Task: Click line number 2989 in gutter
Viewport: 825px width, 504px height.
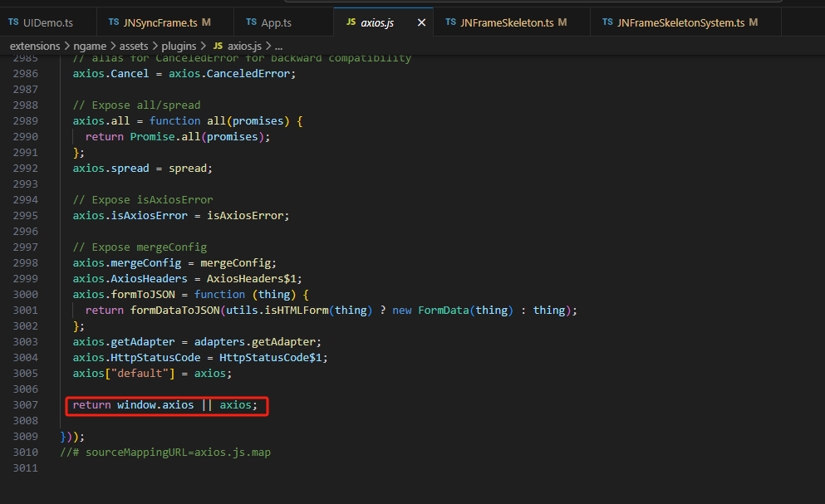Action: pyautogui.click(x=25, y=121)
